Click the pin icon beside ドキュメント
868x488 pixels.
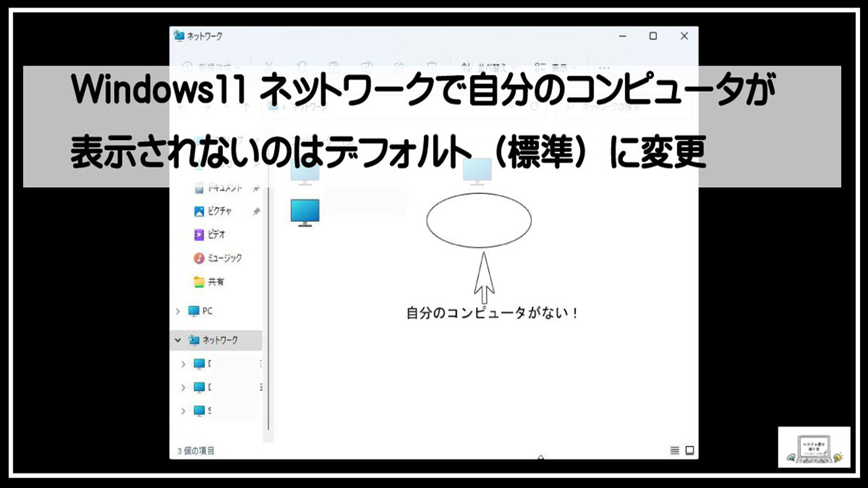click(256, 188)
